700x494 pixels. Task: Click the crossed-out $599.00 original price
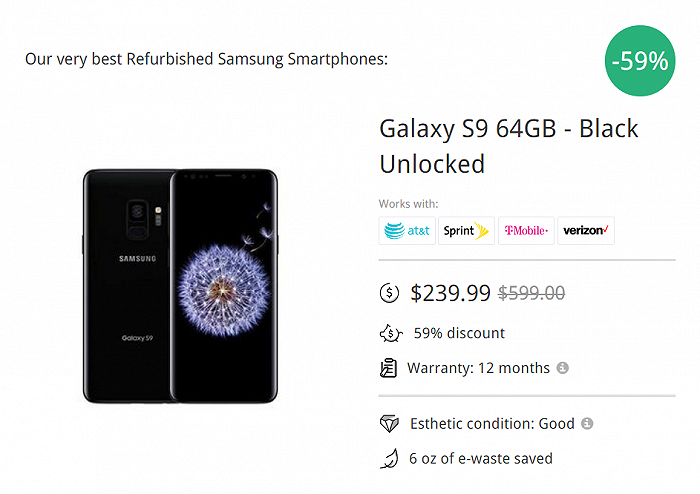point(531,293)
